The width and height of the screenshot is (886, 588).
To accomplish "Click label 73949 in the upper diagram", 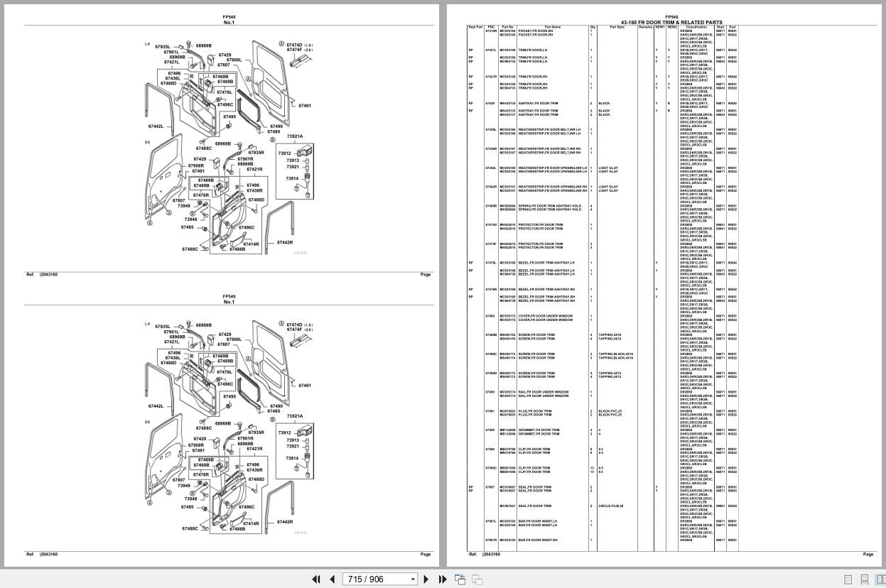I will pos(184,206).
